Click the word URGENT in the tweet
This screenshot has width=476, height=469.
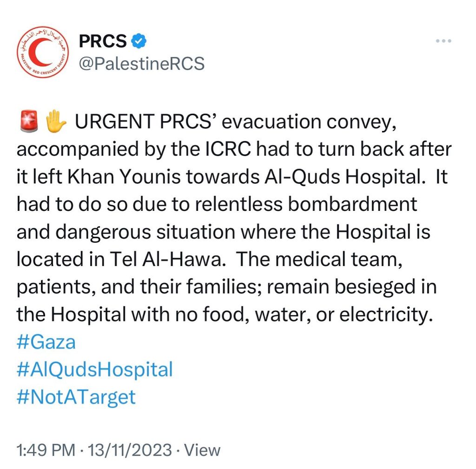115,122
